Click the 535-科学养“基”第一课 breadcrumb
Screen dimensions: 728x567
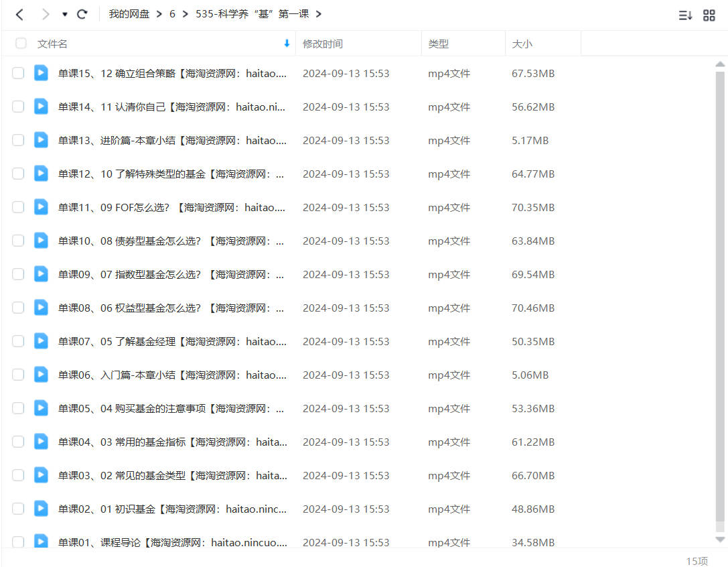click(x=252, y=14)
